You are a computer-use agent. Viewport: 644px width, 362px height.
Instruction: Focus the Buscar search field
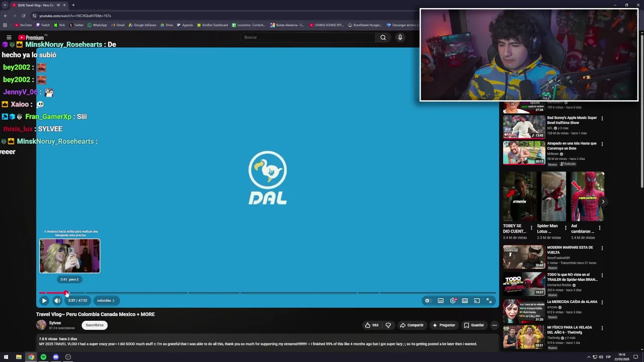click(308, 37)
